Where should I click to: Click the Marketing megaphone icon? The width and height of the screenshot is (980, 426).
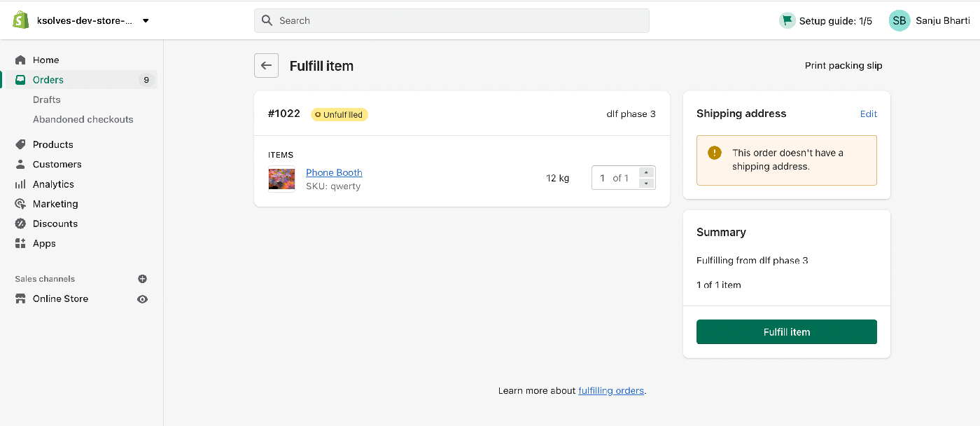point(20,204)
